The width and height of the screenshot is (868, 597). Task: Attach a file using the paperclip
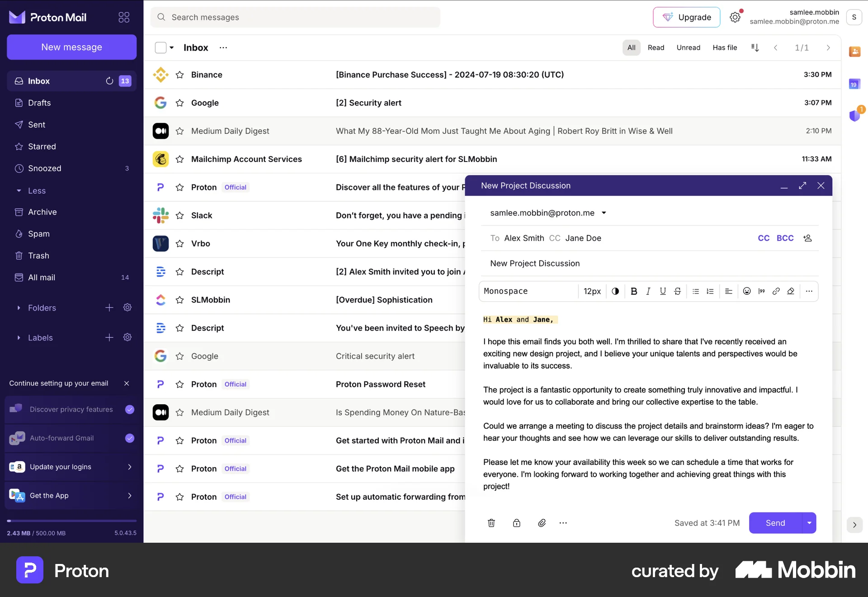tap(542, 523)
